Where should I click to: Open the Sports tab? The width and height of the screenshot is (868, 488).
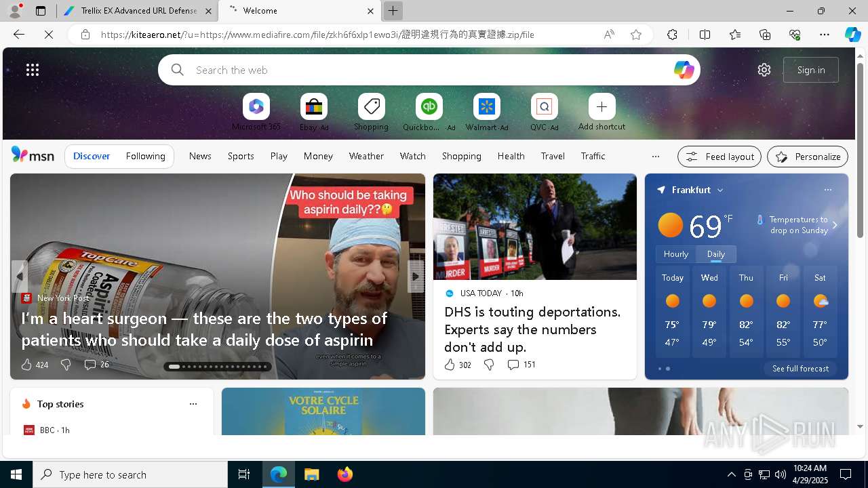pyautogui.click(x=241, y=156)
